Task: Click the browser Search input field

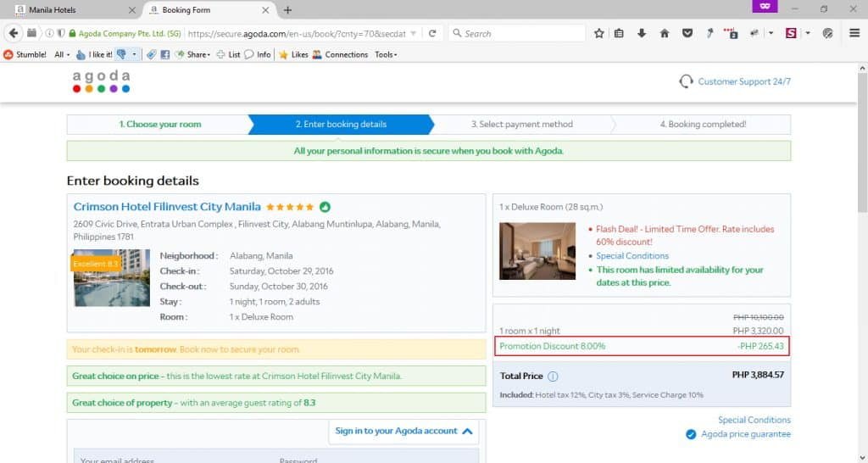Action: coord(516,33)
